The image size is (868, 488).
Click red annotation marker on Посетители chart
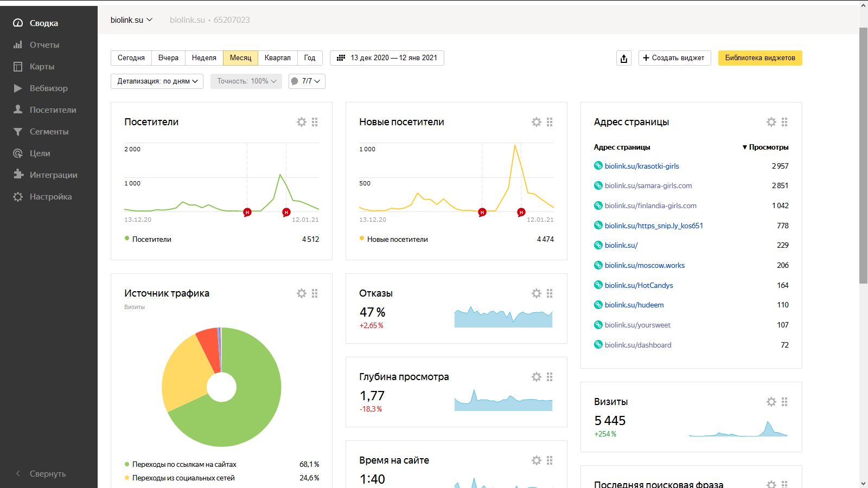pyautogui.click(x=247, y=212)
